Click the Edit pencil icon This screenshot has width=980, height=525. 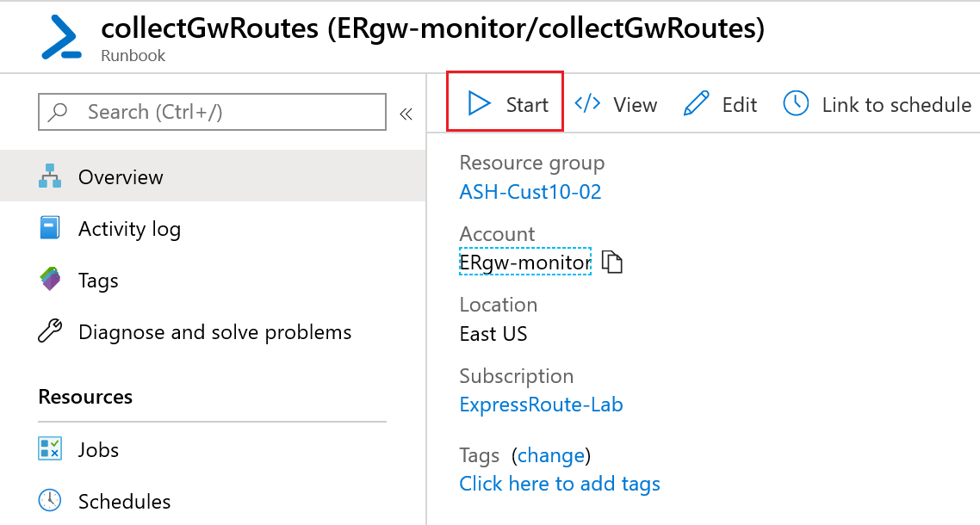click(x=696, y=104)
